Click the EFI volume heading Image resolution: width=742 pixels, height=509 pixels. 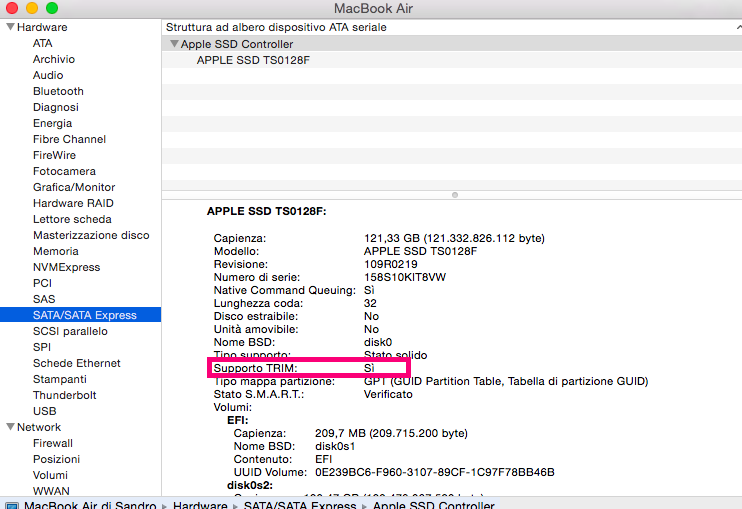tap(238, 420)
